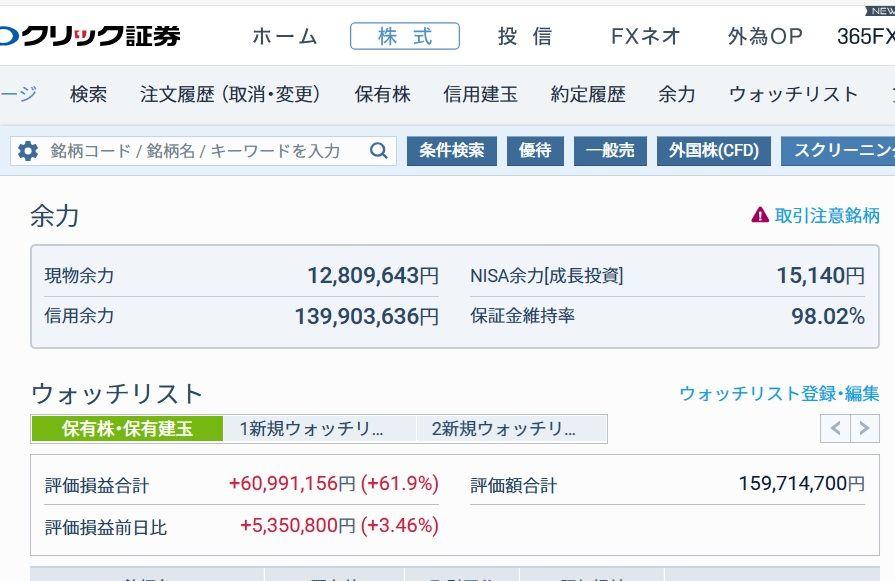
Task: Open FXネオ in top navigation
Action: point(645,36)
